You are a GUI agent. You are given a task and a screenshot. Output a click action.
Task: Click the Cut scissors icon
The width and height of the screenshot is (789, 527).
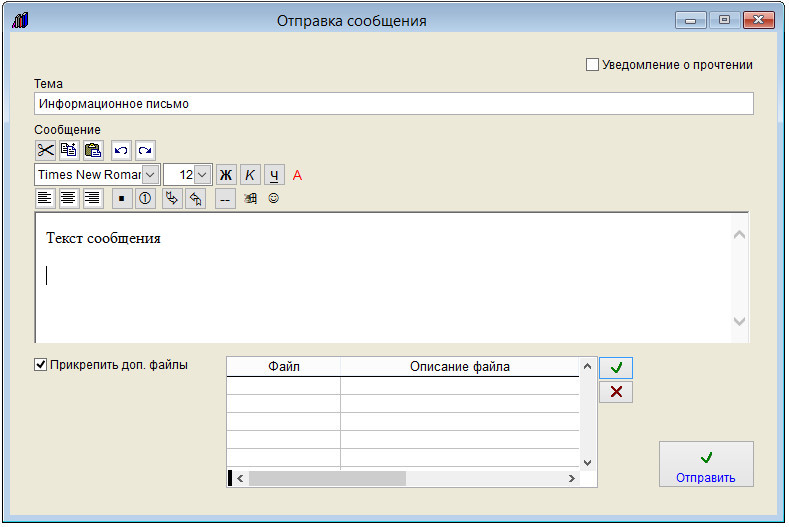(46, 151)
